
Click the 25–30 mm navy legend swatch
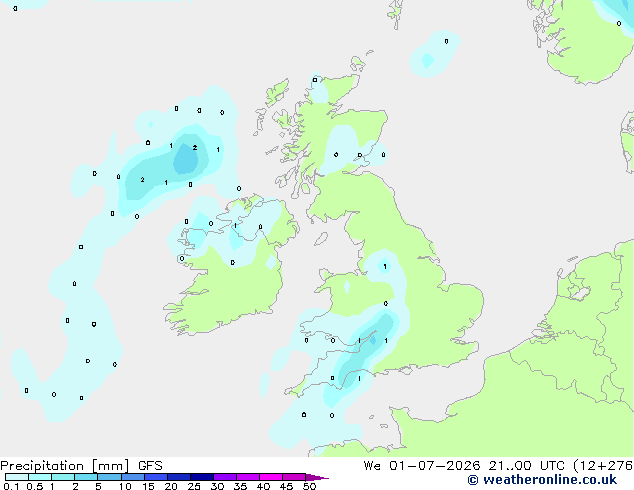202,477
